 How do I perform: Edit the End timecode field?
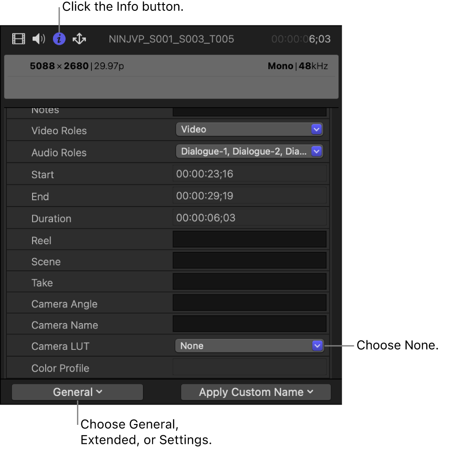[x=249, y=195]
